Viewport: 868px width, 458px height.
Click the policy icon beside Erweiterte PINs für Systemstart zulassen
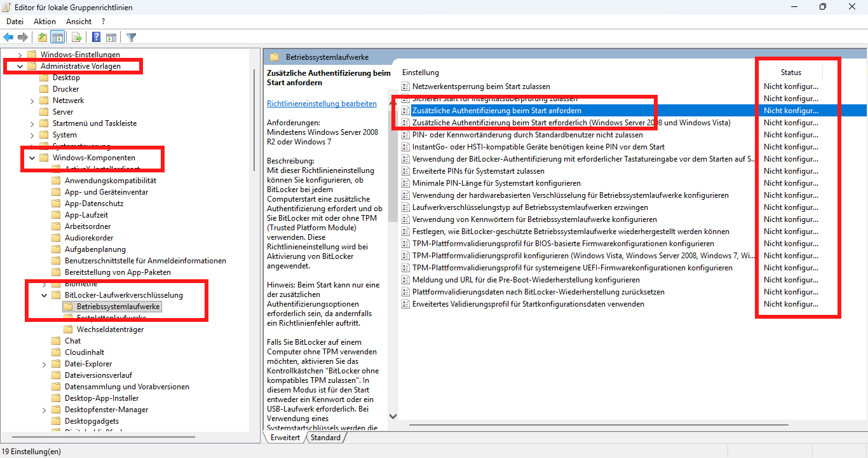(406, 170)
